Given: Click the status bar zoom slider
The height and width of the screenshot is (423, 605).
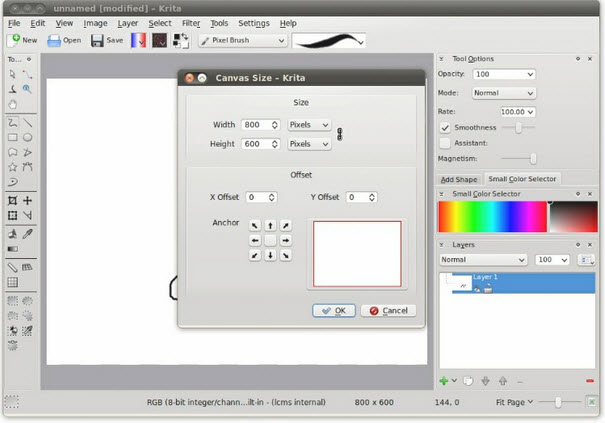Looking at the screenshot, I should pos(559,402).
